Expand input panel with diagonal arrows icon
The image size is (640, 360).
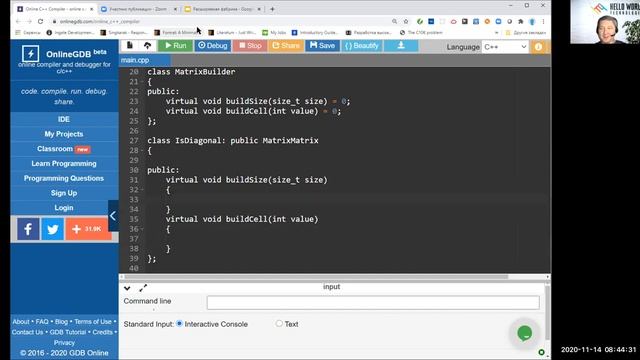coord(143,288)
